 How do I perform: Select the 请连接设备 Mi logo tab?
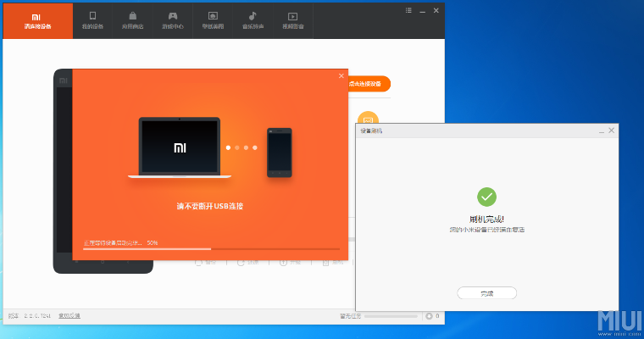(x=38, y=21)
